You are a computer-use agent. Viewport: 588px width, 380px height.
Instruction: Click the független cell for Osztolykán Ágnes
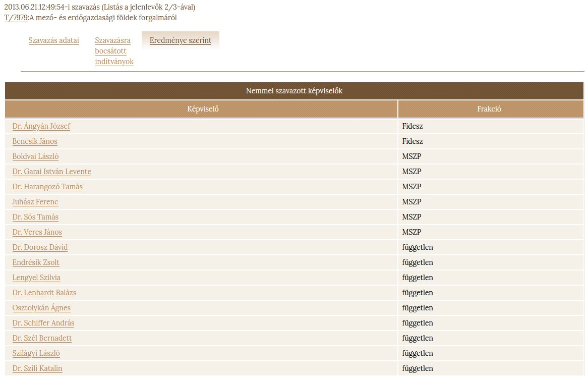coord(491,308)
